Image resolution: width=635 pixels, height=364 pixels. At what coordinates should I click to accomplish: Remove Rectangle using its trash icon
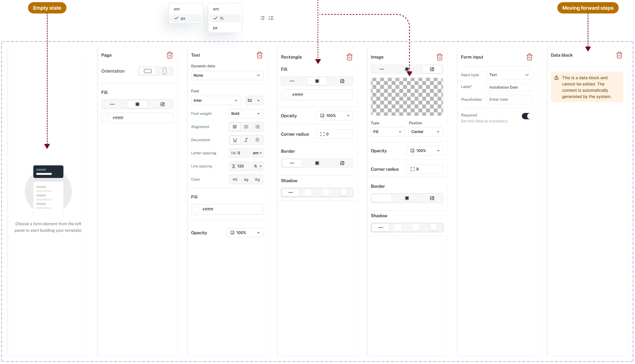[x=350, y=57]
